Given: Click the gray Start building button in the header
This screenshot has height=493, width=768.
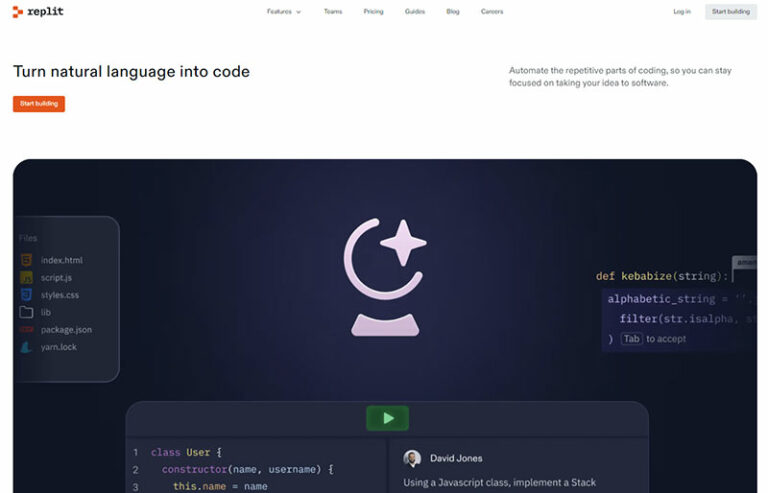Looking at the screenshot, I should click(731, 11).
